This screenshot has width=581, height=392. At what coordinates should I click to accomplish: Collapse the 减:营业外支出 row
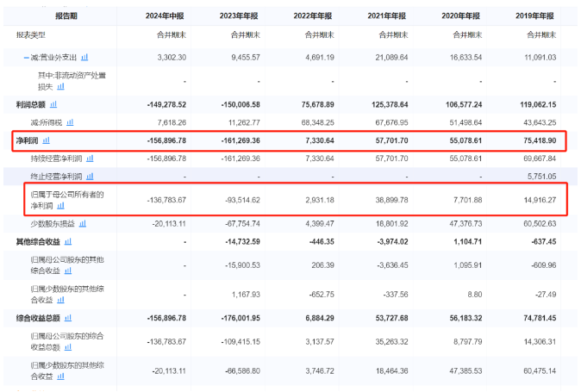click(x=27, y=58)
